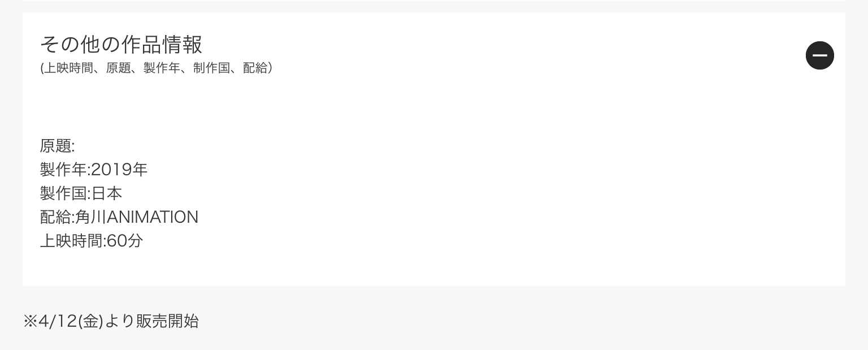Screen dimensions: 868x350
Task: Click 制作国 in the heading subtitle
Action: [x=212, y=68]
